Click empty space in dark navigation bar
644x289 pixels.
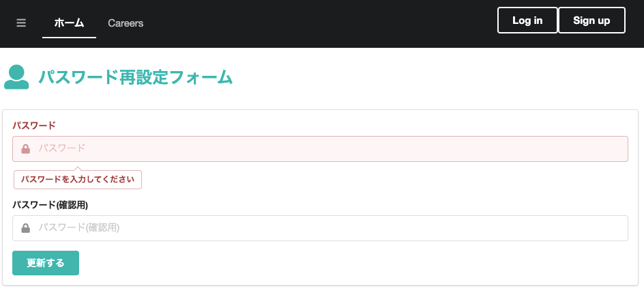(321, 23)
